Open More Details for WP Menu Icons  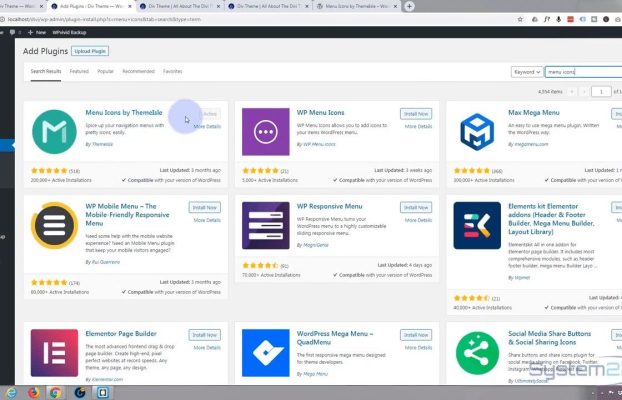coord(419,127)
